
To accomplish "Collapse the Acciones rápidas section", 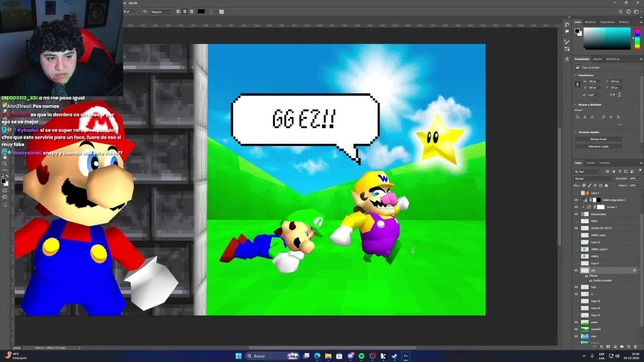I will [x=576, y=132].
